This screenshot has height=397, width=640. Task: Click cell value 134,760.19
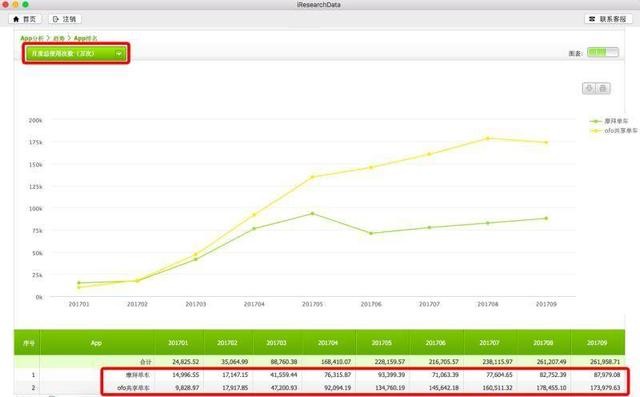click(x=390, y=388)
